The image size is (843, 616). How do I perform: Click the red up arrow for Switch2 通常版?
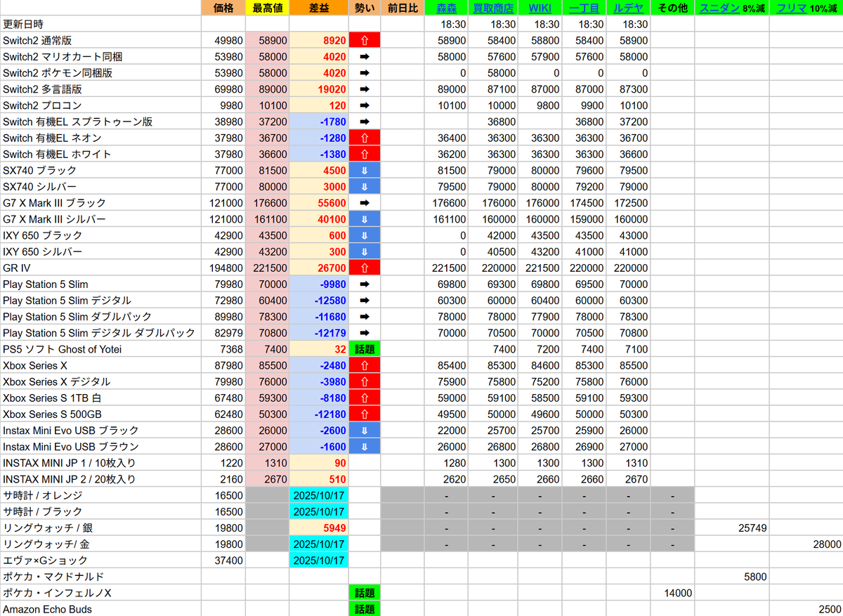pyautogui.click(x=364, y=40)
